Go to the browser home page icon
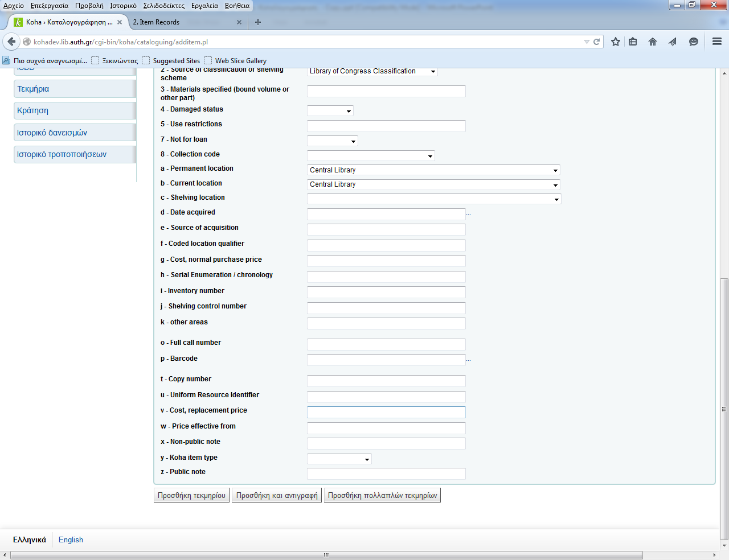 point(653,42)
